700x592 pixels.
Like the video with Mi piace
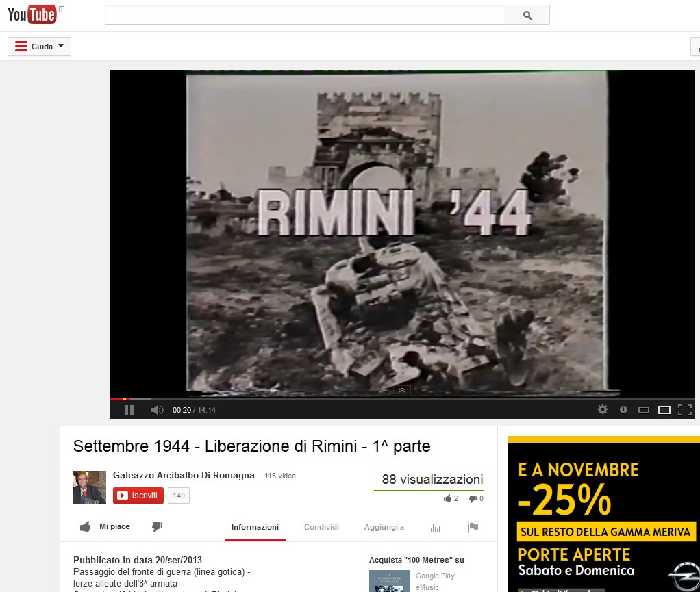click(105, 527)
